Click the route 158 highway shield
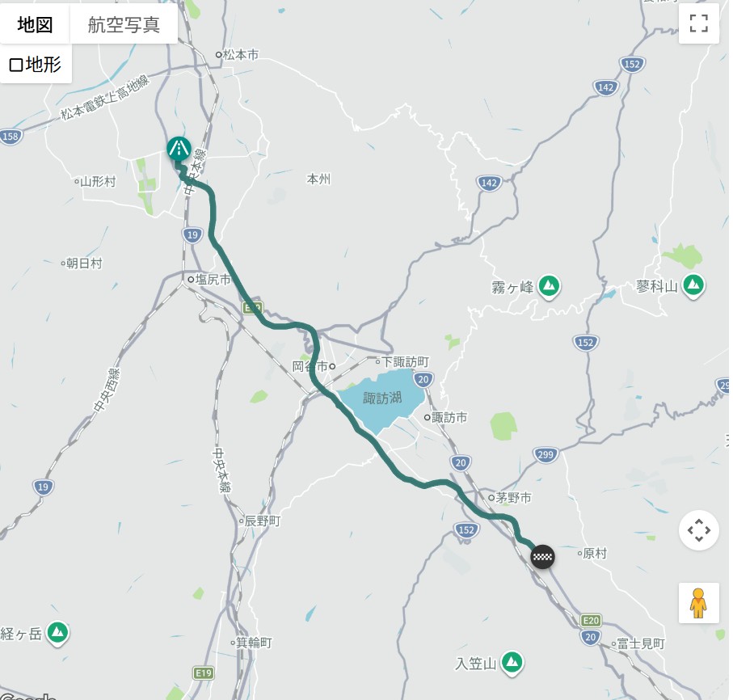The width and height of the screenshot is (733, 700). pyautogui.click(x=11, y=137)
